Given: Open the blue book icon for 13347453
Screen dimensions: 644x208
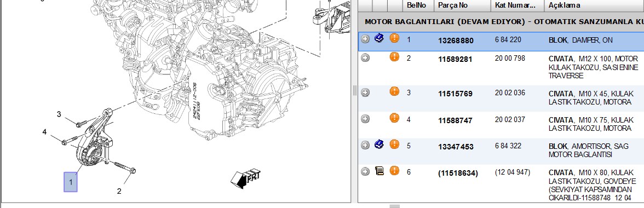Looking at the screenshot, I should click(380, 145).
